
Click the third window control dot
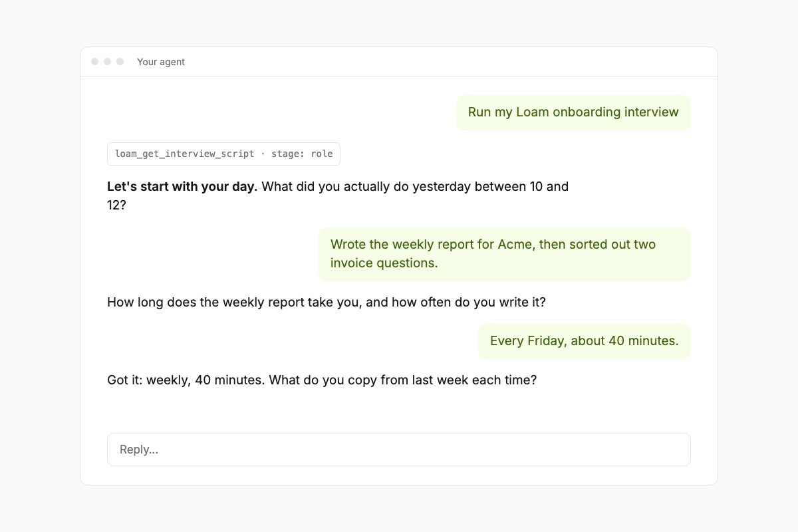point(120,62)
